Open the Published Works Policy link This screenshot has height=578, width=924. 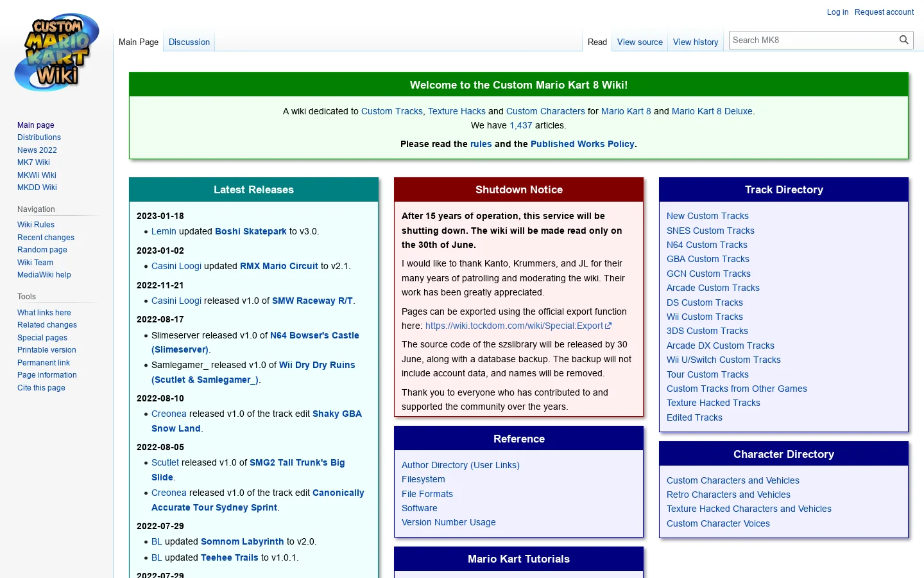click(x=583, y=144)
